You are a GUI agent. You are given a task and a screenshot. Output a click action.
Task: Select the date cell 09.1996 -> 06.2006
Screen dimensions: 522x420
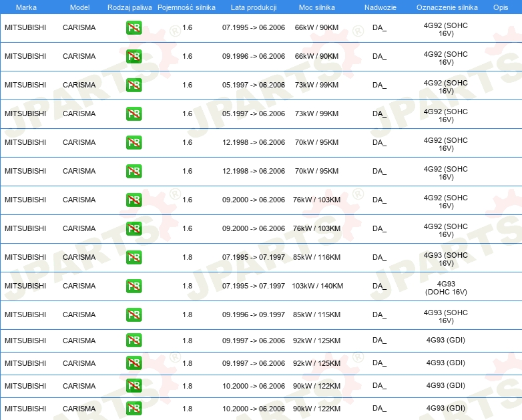[x=254, y=56]
